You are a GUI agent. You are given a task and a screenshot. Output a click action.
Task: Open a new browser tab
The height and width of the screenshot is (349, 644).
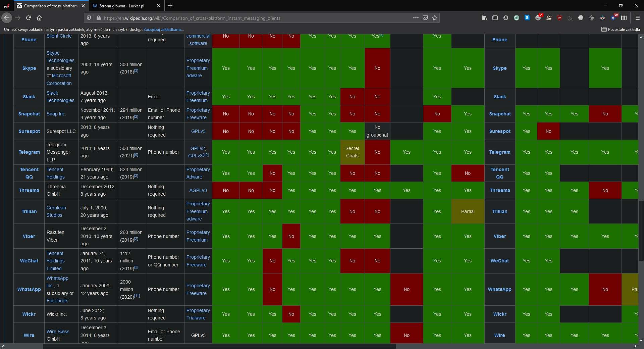[x=170, y=6]
